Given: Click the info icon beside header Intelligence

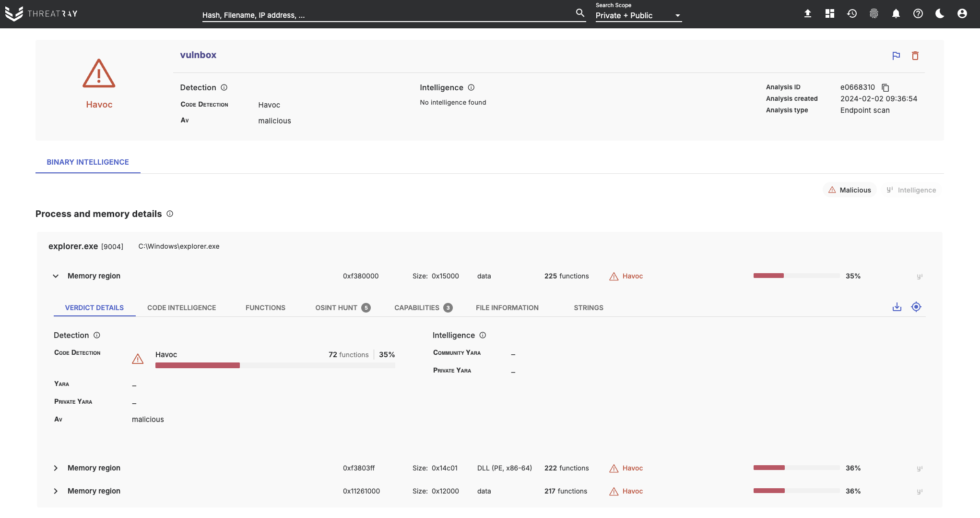Looking at the screenshot, I should pos(471,87).
